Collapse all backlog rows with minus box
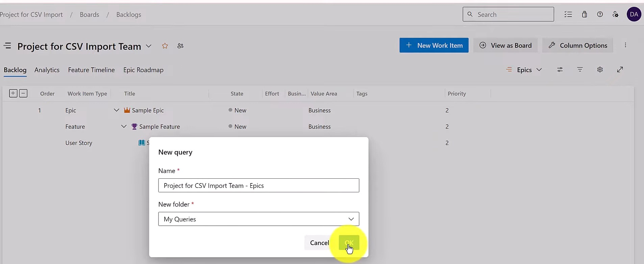The width and height of the screenshot is (644, 264). tap(23, 93)
